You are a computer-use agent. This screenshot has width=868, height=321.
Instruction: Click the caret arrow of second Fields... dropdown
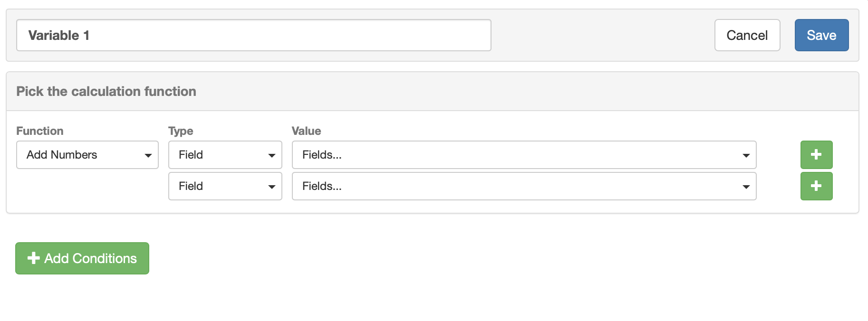[x=746, y=187]
